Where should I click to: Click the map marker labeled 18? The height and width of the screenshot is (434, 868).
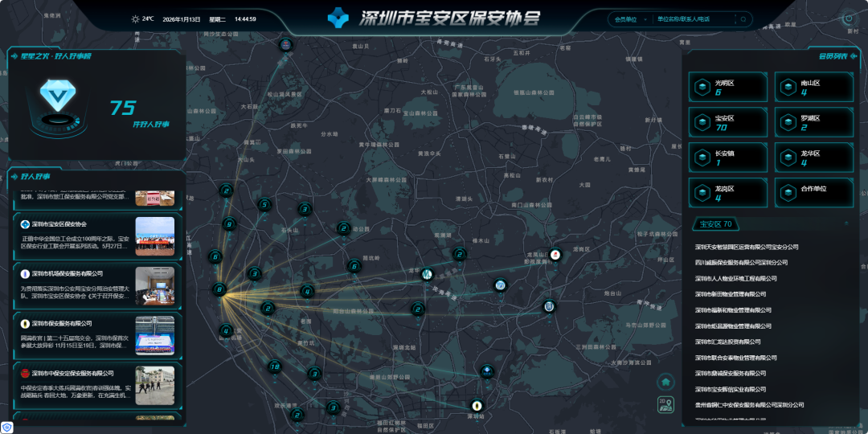275,367
